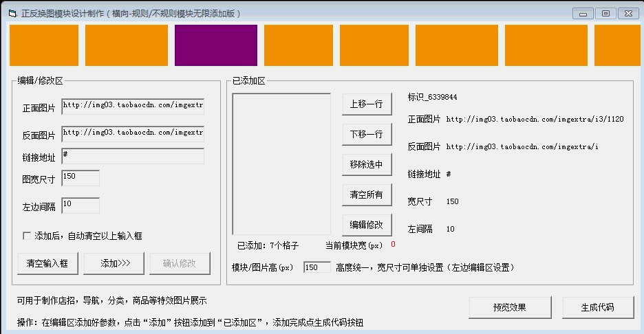Click the 反面图片 URL input field

[133, 133]
